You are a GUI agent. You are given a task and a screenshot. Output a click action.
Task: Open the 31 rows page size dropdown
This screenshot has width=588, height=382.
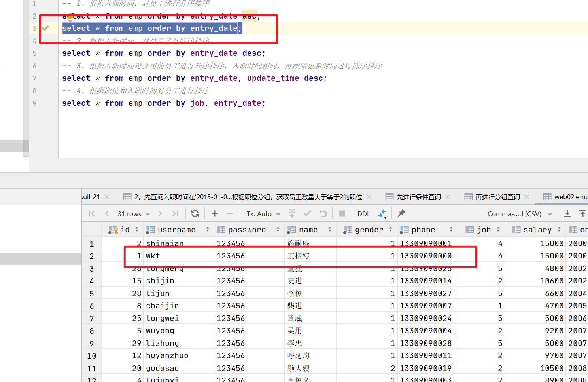tap(134, 214)
